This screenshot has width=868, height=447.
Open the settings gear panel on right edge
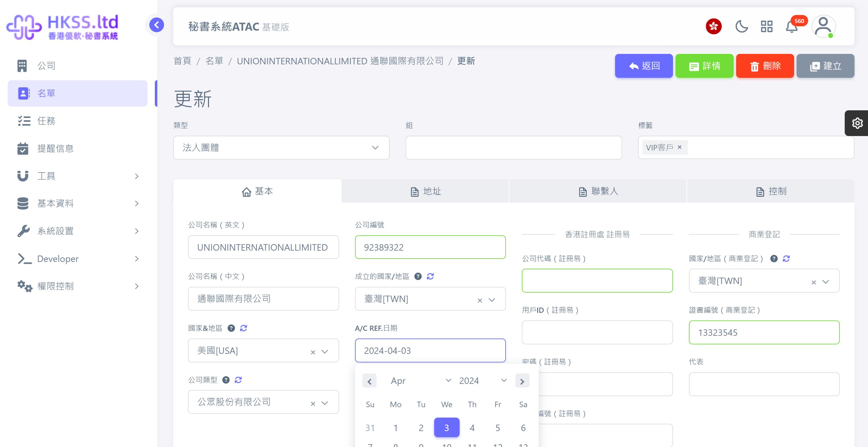click(x=857, y=123)
